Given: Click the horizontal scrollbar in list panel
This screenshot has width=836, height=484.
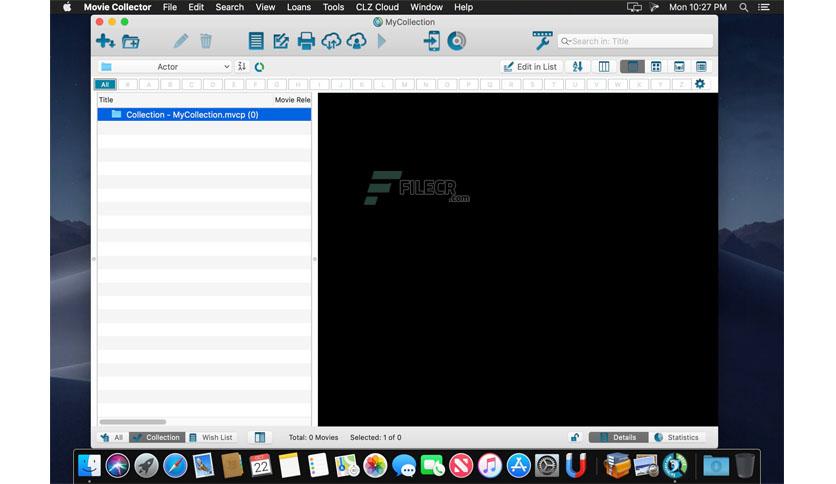Looking at the screenshot, I should click(133, 422).
